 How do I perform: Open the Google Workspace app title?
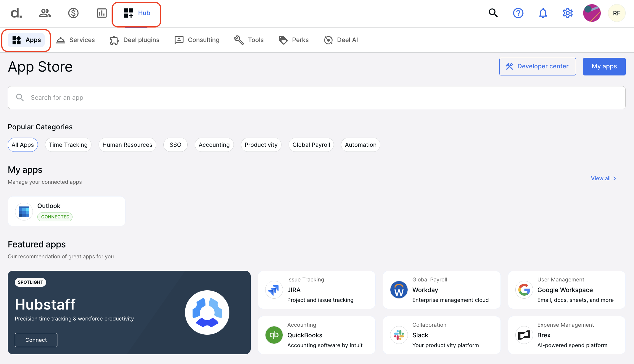(565, 290)
